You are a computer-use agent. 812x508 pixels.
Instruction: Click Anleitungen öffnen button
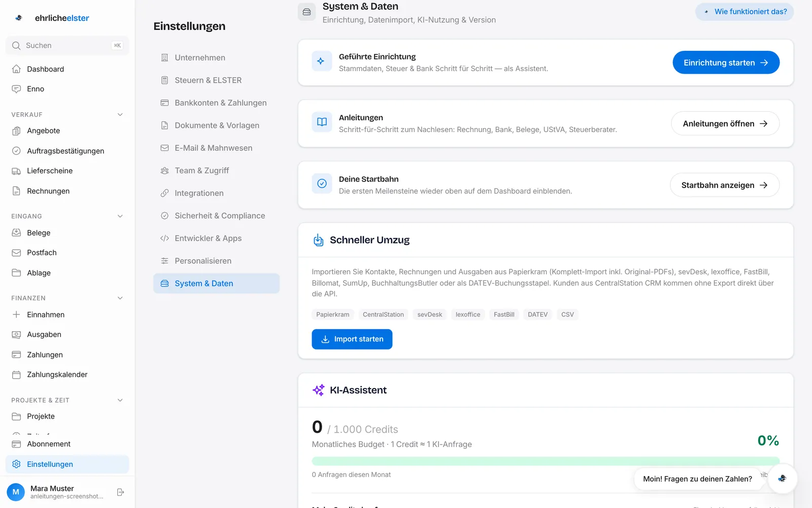click(x=725, y=123)
